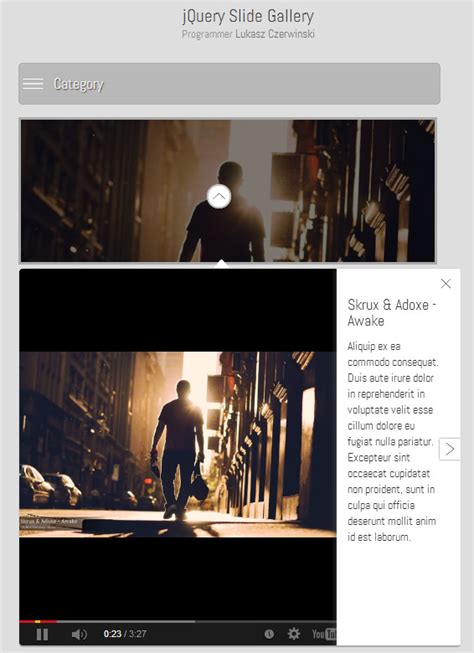
Task: Pause the video playback
Action: click(42, 634)
